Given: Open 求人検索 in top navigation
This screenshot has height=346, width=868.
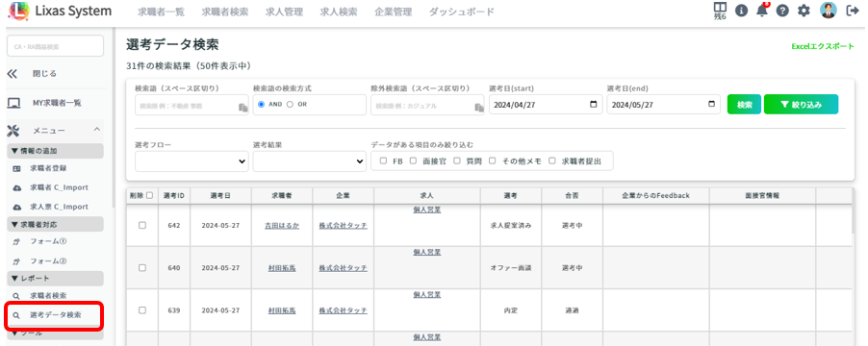Looking at the screenshot, I should 338,12.
